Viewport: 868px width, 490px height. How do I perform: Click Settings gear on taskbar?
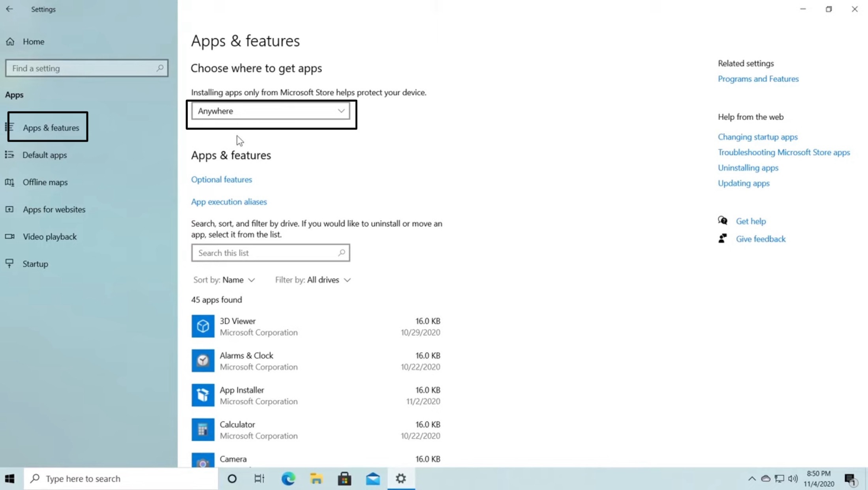[401, 479]
